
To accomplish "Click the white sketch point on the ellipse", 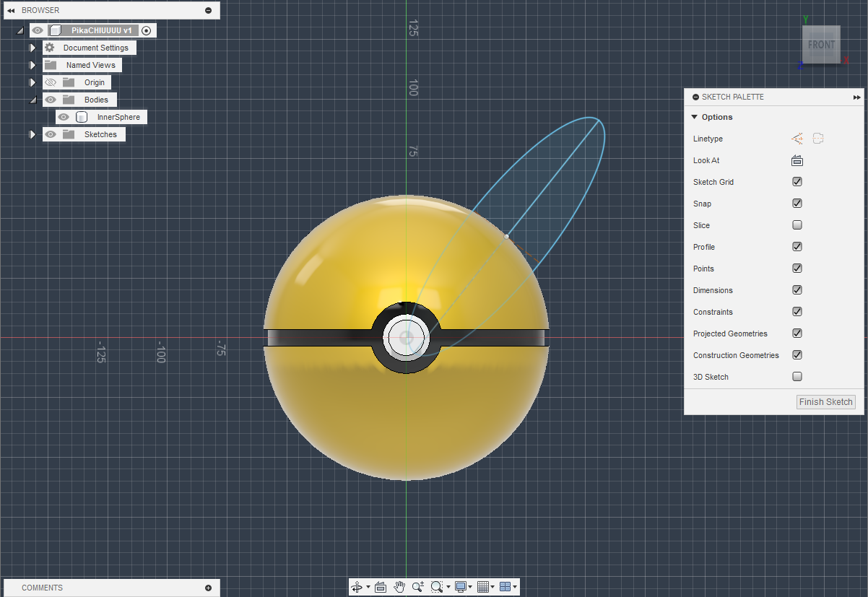I will (x=506, y=236).
